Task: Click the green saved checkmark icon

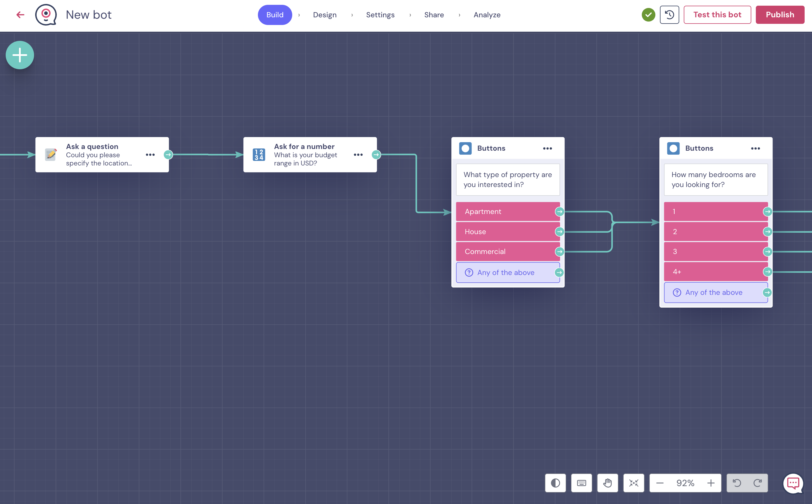Action: click(648, 15)
